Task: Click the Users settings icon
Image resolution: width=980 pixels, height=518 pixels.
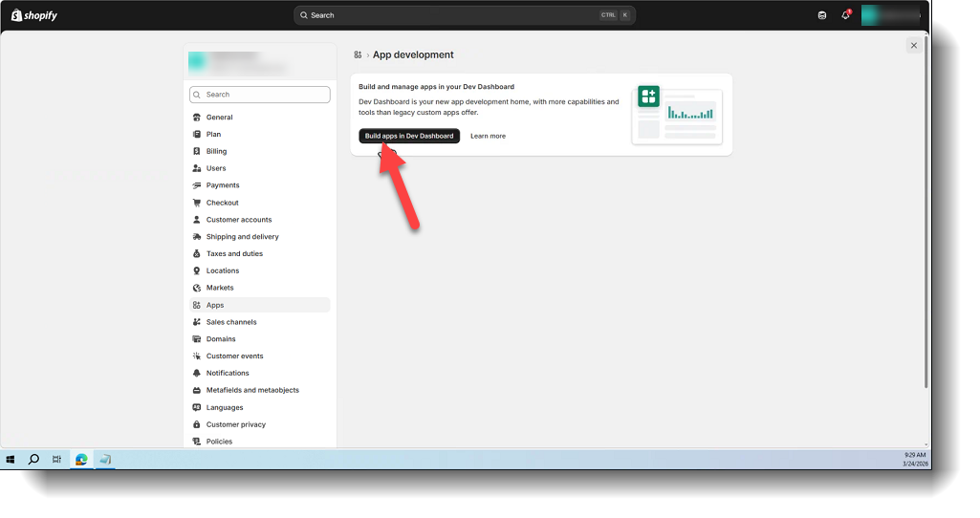Action: click(x=197, y=168)
